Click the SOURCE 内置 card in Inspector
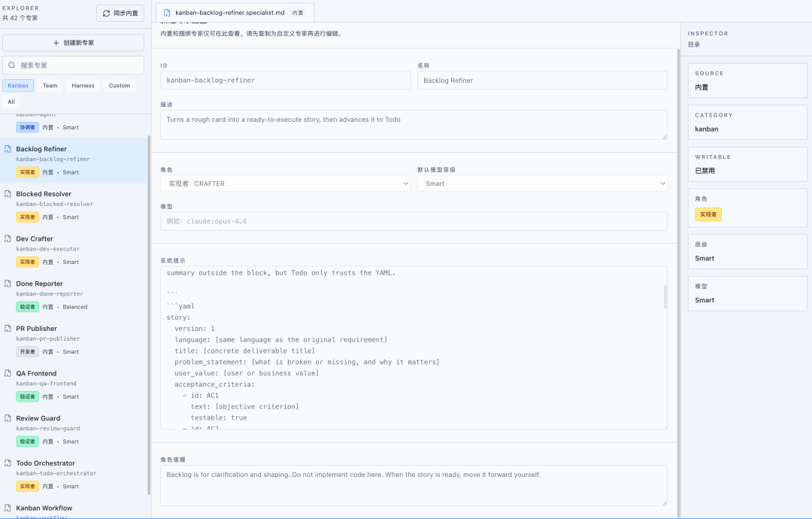812x519 pixels. point(747,80)
